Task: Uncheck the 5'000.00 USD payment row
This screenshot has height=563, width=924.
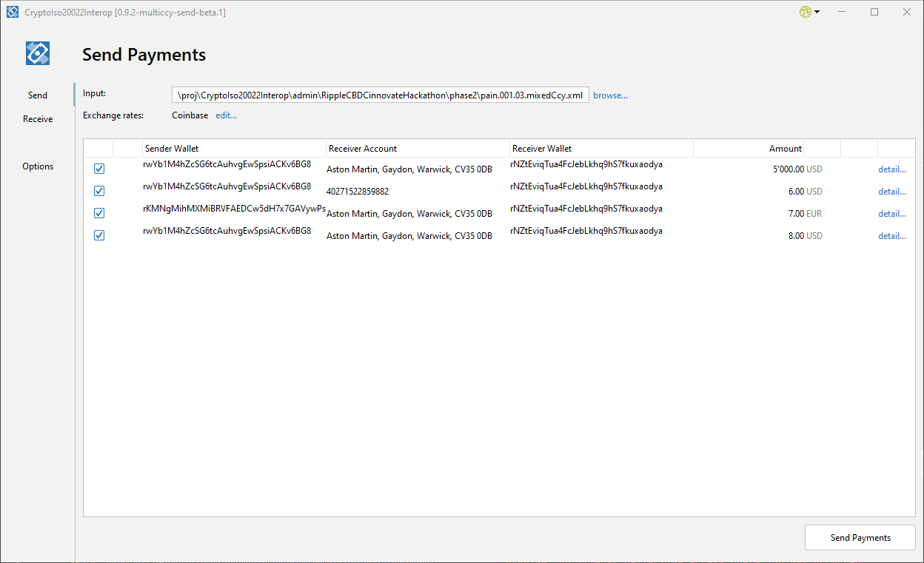Action: (99, 169)
